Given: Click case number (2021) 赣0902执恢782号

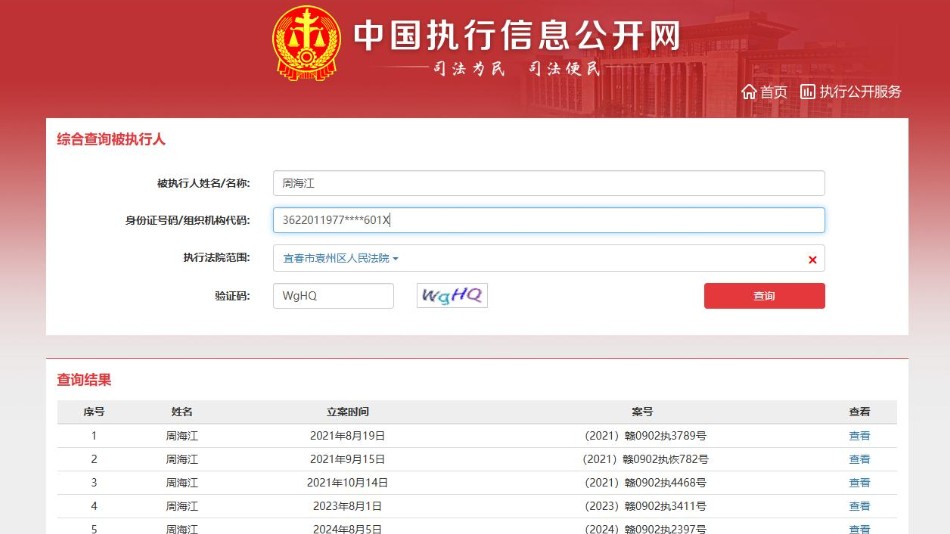Looking at the screenshot, I should 645,459.
